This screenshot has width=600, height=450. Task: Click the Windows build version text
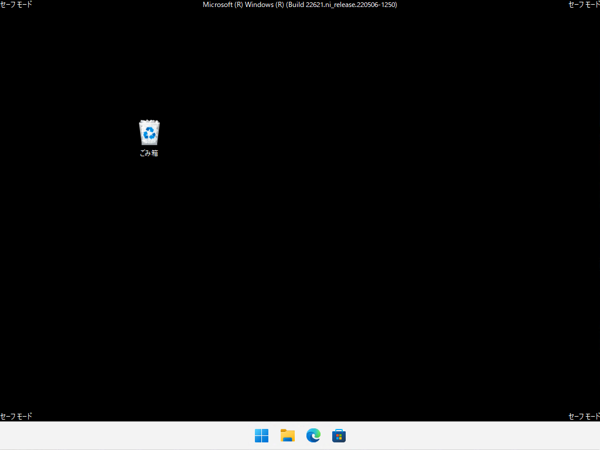[x=300, y=5]
